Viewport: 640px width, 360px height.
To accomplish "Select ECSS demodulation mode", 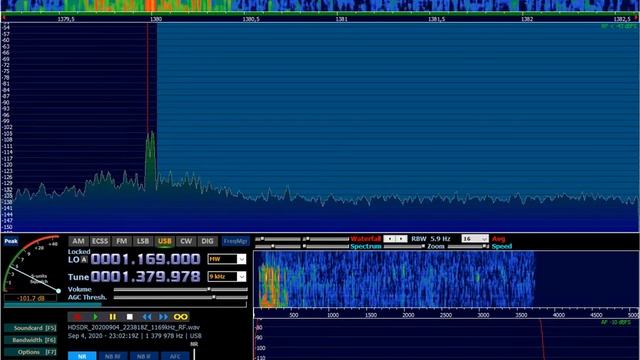I will [100, 241].
